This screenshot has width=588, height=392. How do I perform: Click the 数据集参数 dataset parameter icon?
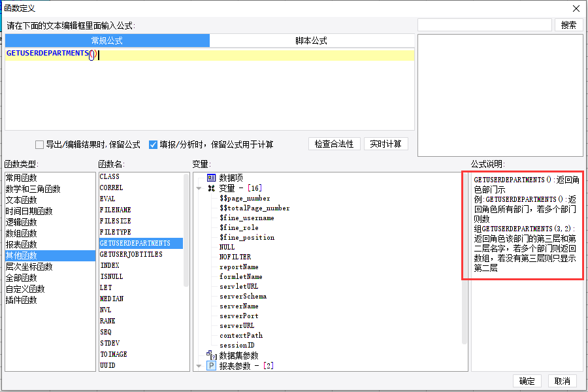pos(212,355)
